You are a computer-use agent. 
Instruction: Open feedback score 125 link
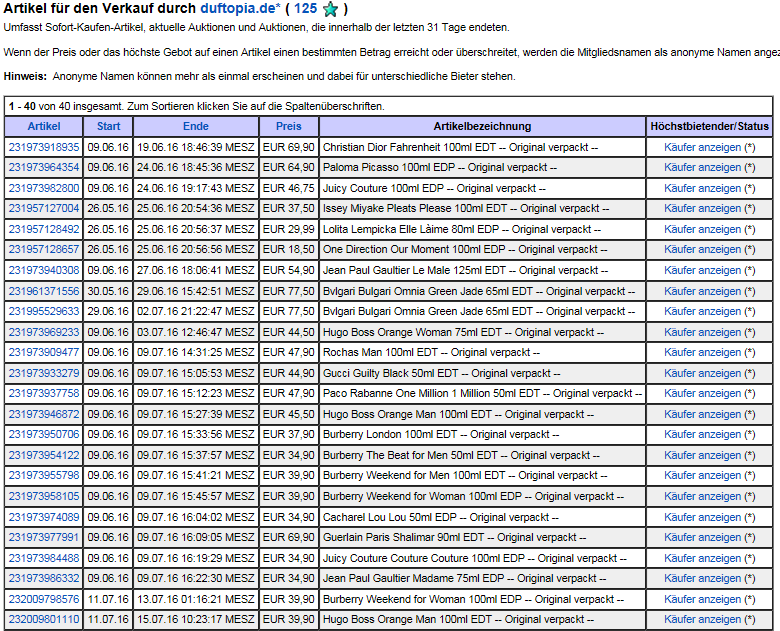click(x=305, y=8)
